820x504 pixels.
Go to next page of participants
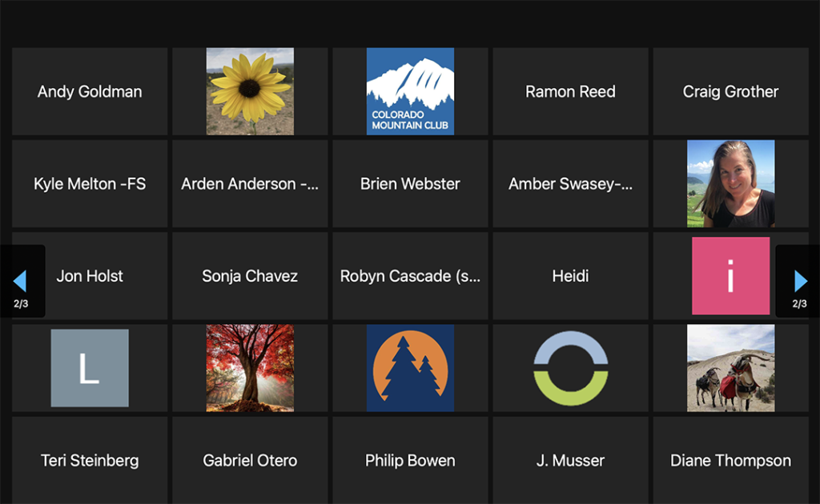[800, 281]
